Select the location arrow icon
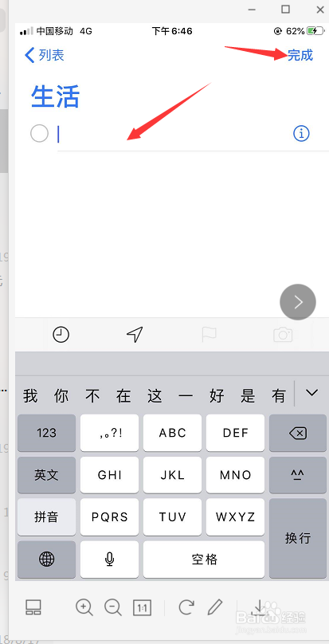329x644 pixels. pyautogui.click(x=135, y=335)
